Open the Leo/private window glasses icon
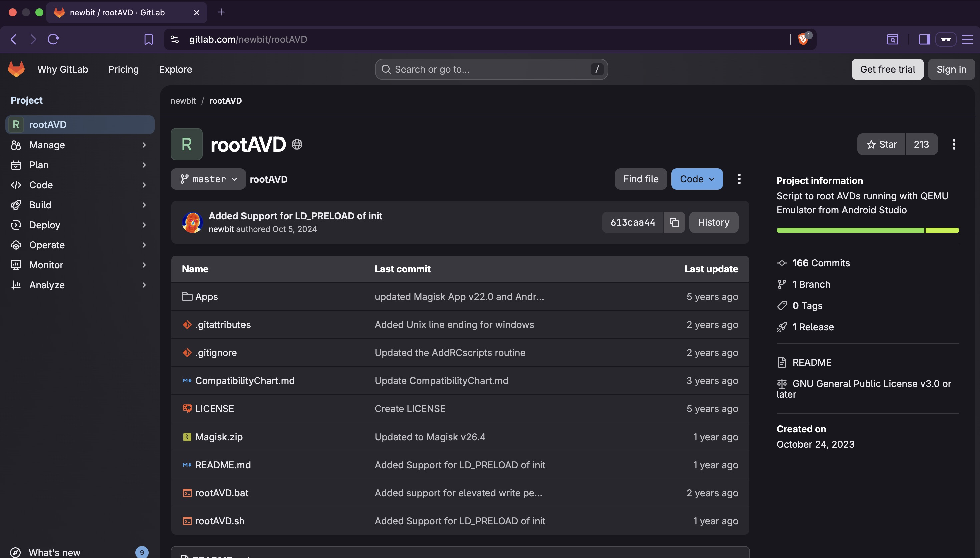The height and width of the screenshot is (558, 980). pyautogui.click(x=946, y=39)
